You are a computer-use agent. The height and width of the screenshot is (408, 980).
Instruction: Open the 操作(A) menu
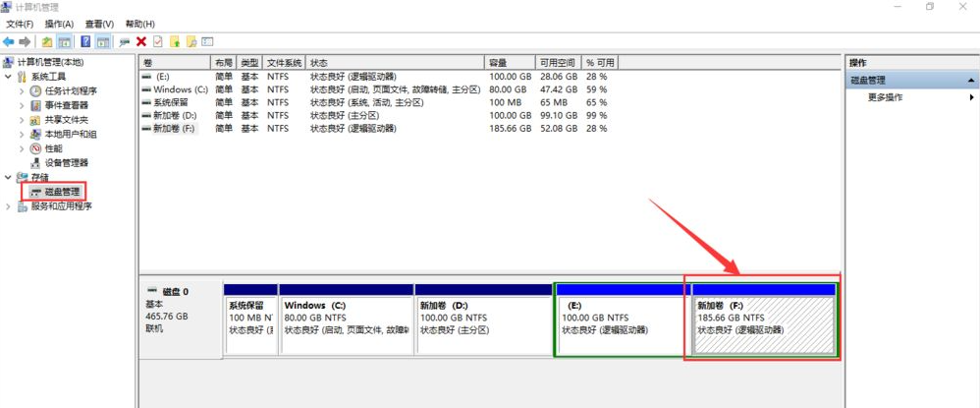click(59, 24)
